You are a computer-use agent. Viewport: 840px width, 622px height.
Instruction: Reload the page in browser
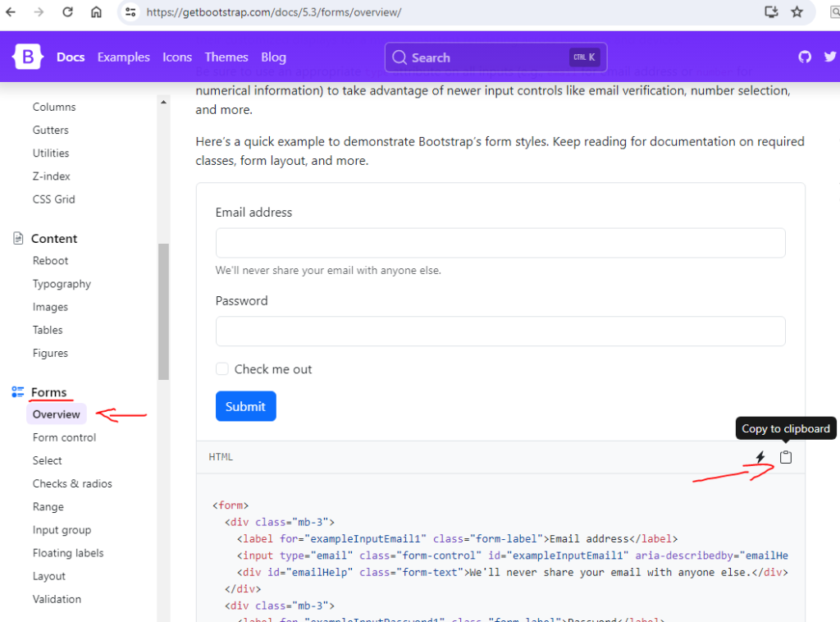point(68,12)
